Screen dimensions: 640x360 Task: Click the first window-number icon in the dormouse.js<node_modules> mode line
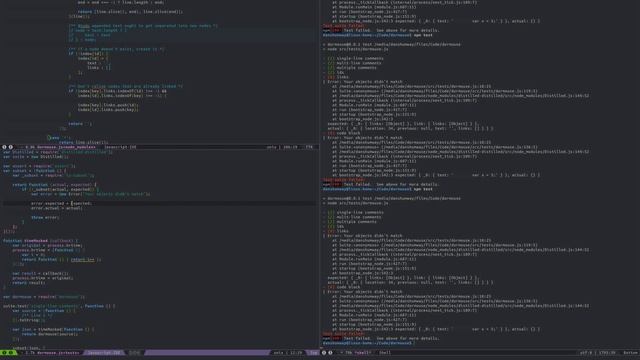4,147
